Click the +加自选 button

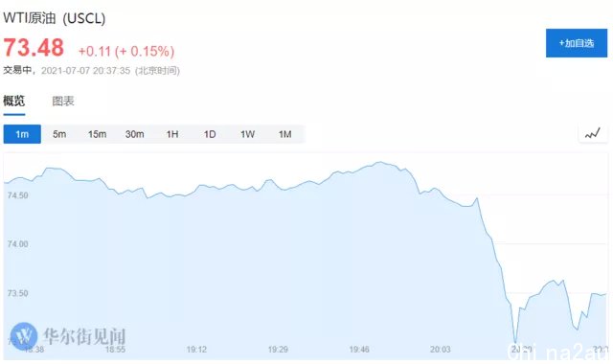[577, 43]
